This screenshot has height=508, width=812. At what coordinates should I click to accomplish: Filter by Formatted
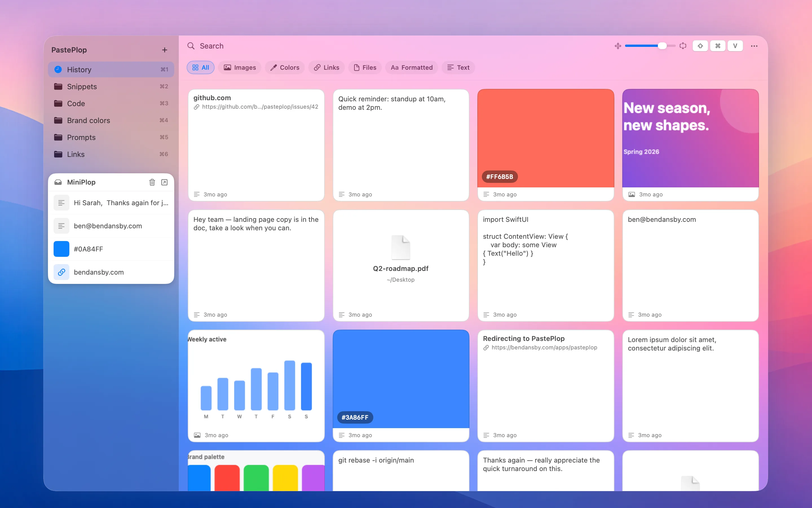click(x=412, y=67)
